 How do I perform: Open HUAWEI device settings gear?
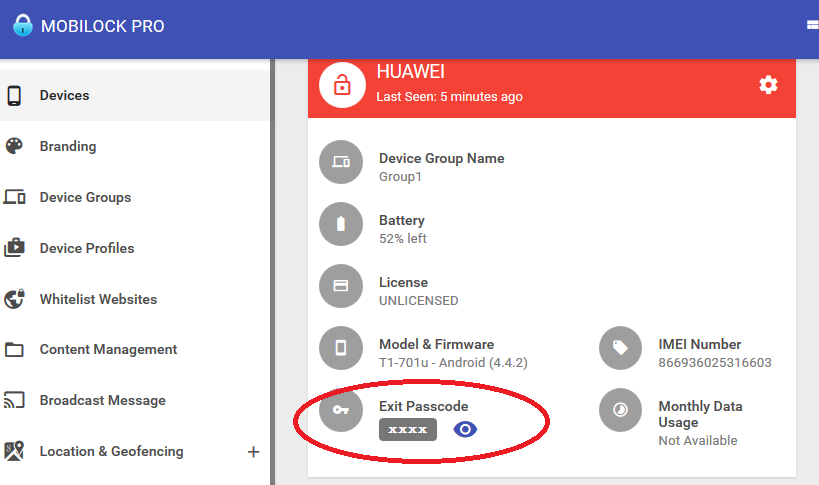click(768, 85)
